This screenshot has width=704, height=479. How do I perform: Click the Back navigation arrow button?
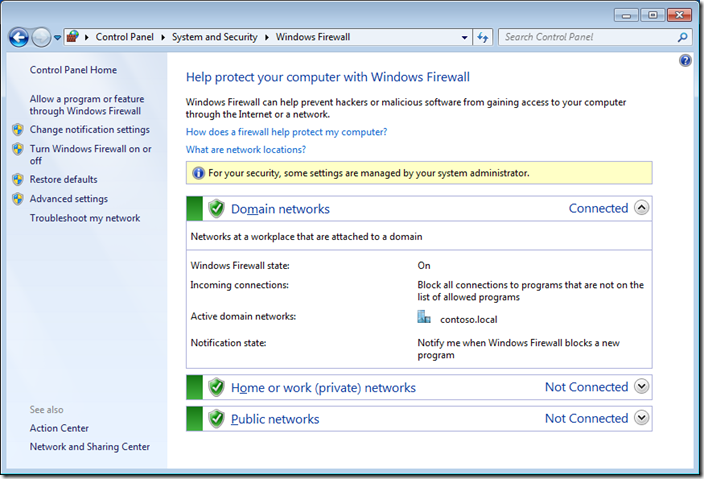18,37
